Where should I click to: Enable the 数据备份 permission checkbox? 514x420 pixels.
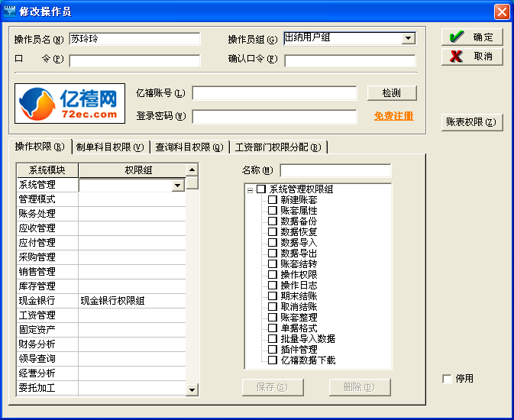click(x=272, y=221)
